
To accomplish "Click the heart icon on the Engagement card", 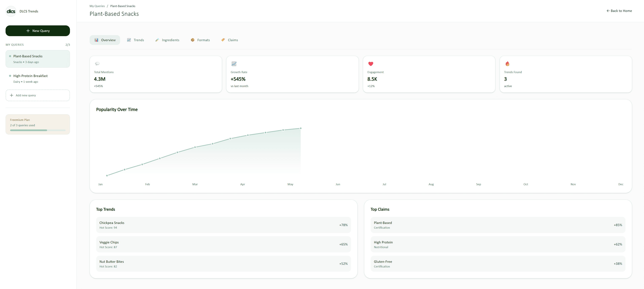I will tap(371, 64).
